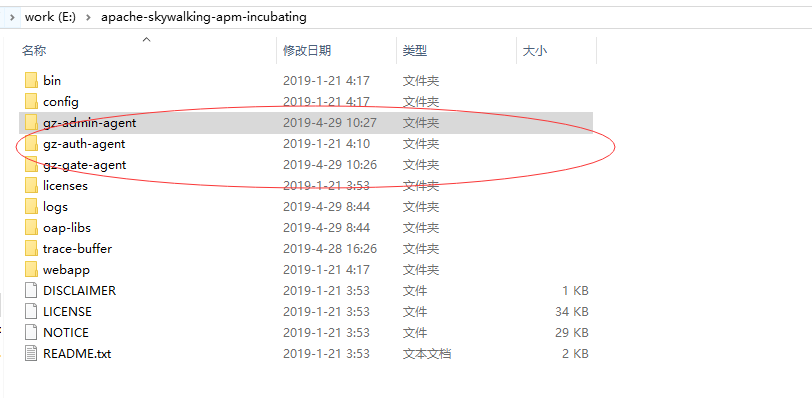
Task: Select the config folder name
Action: point(61,101)
